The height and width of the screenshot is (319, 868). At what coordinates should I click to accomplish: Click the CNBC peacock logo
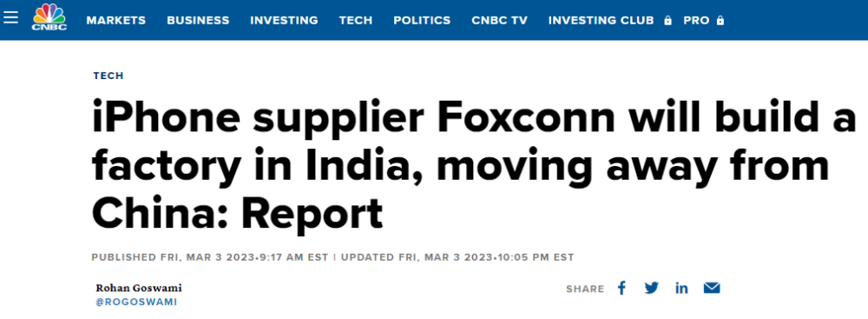click(x=49, y=17)
